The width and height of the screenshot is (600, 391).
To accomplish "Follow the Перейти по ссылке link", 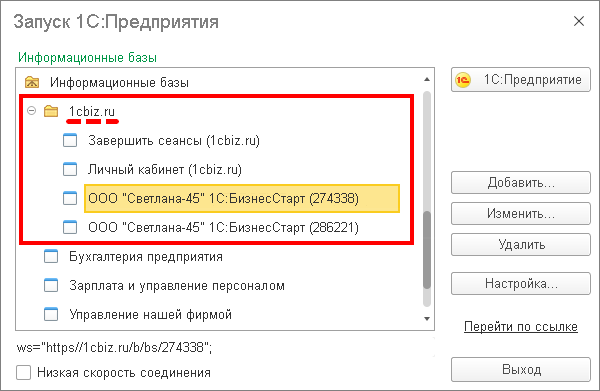I will click(x=521, y=327).
